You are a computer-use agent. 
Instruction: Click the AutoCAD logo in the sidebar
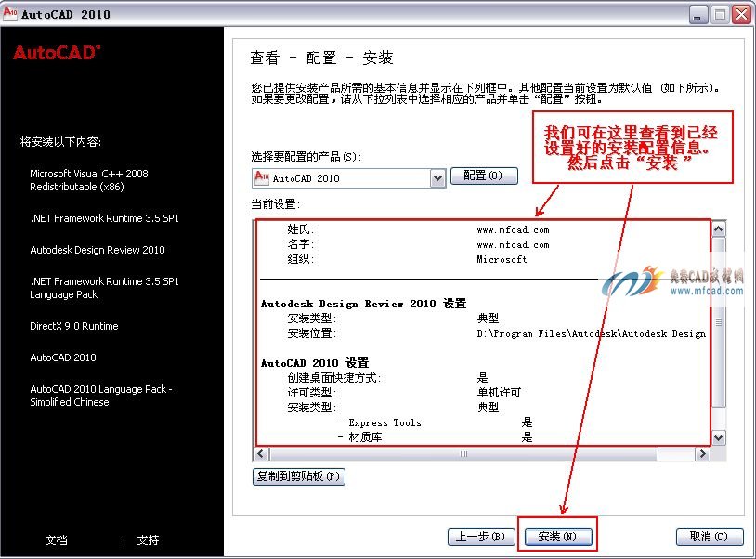click(57, 53)
